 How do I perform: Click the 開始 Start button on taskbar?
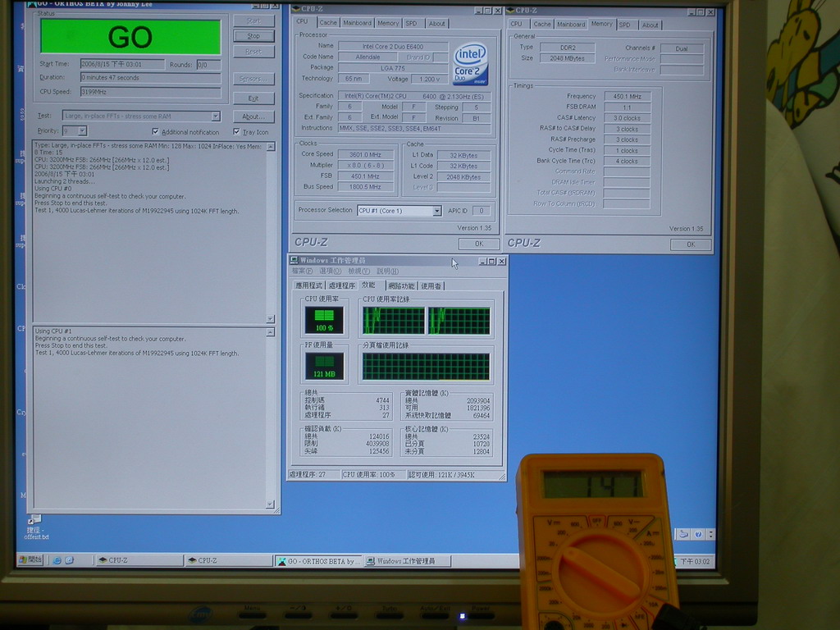(30, 559)
